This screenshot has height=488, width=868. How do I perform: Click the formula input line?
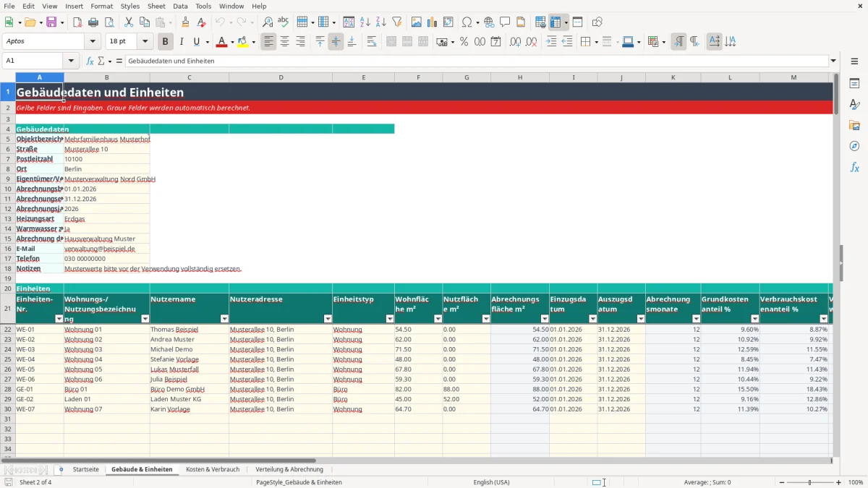[476, 61]
